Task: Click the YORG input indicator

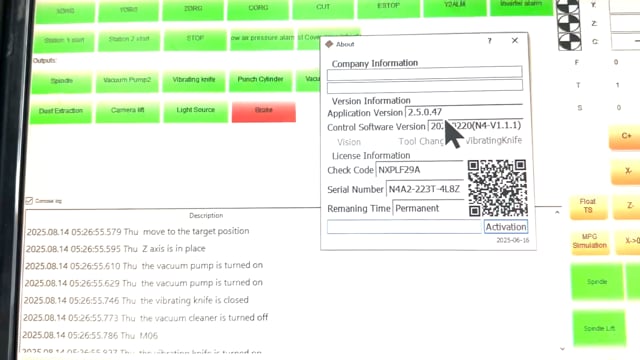Action: [129, 10]
